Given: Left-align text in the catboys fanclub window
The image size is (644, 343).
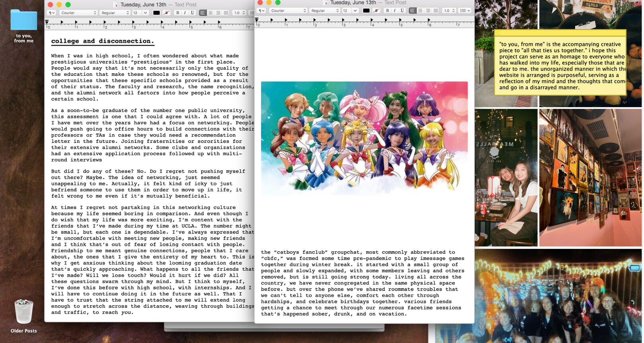Looking at the screenshot, I should click(x=413, y=11).
